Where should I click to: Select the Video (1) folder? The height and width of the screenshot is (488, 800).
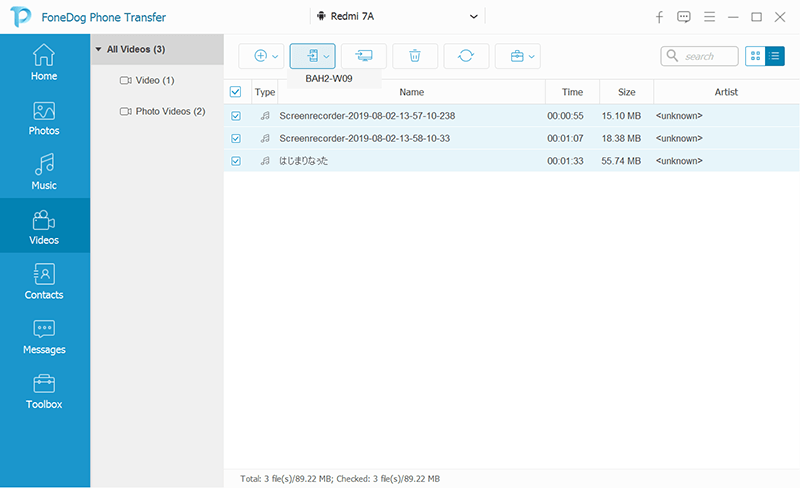click(x=147, y=80)
